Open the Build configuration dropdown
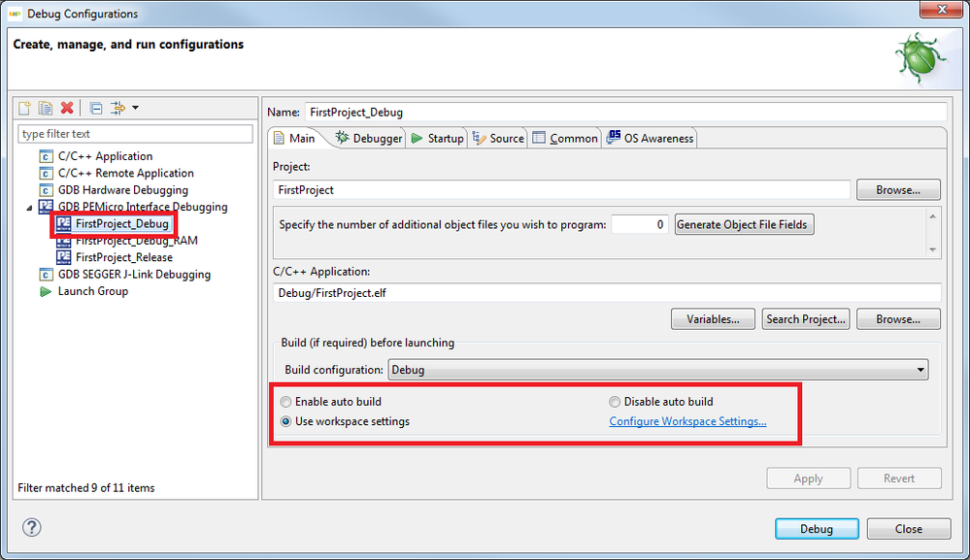970x560 pixels. [657, 370]
